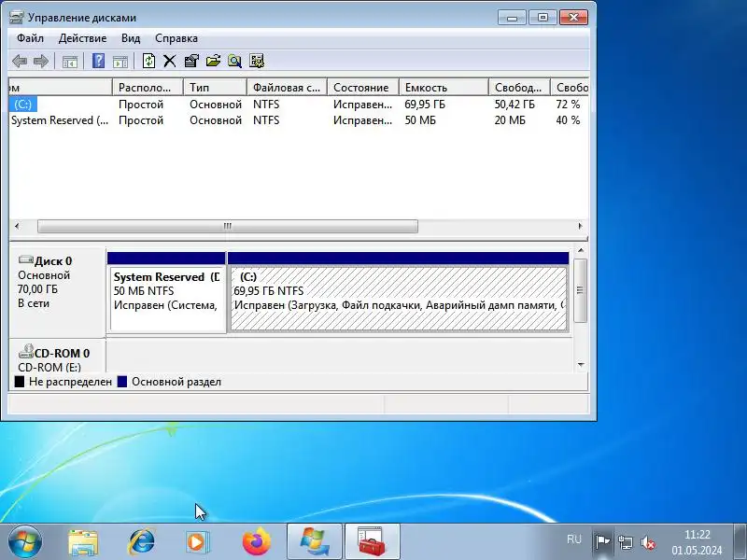Open Help via blue question mark icon
747x560 pixels.
click(x=98, y=61)
